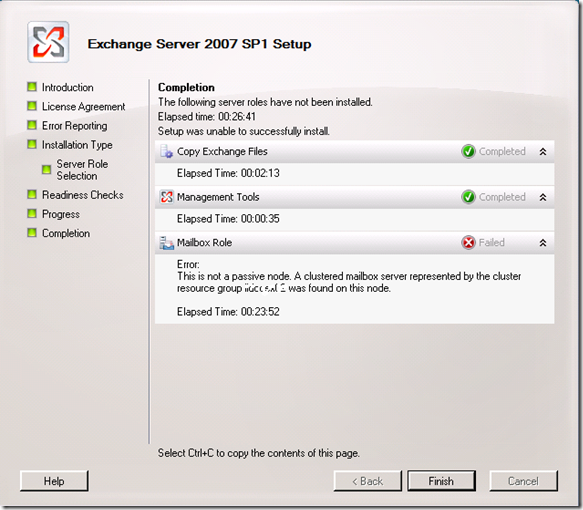
Task: Click the Cancel button
Action: 523,481
